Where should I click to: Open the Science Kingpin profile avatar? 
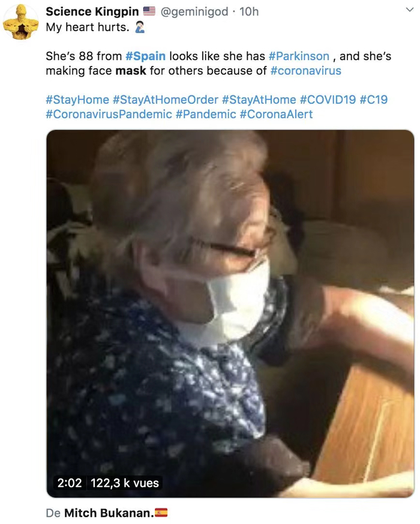click(20, 22)
